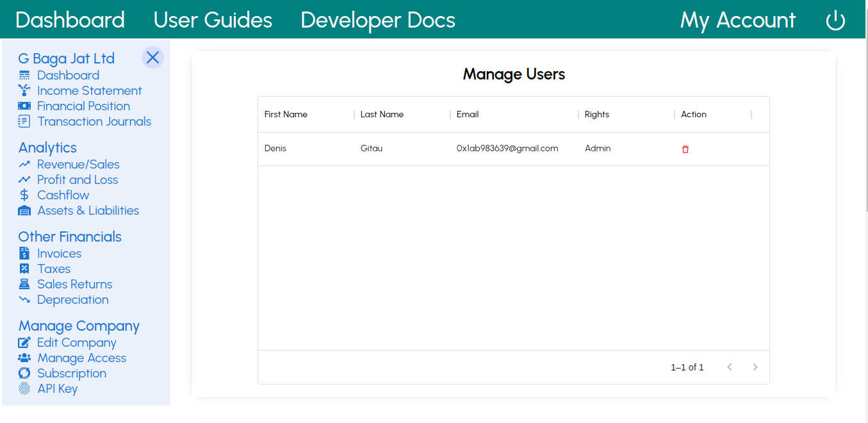868x423 pixels.
Task: Close the sidebar with X button
Action: [152, 58]
